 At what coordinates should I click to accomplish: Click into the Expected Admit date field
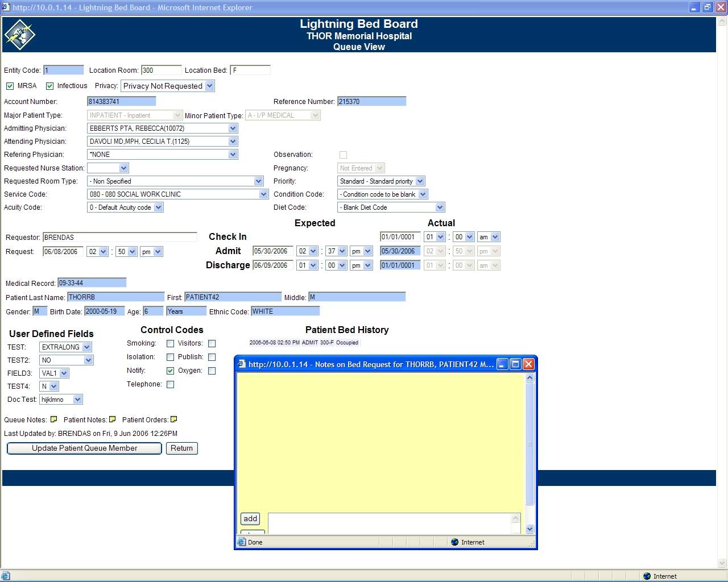point(273,251)
